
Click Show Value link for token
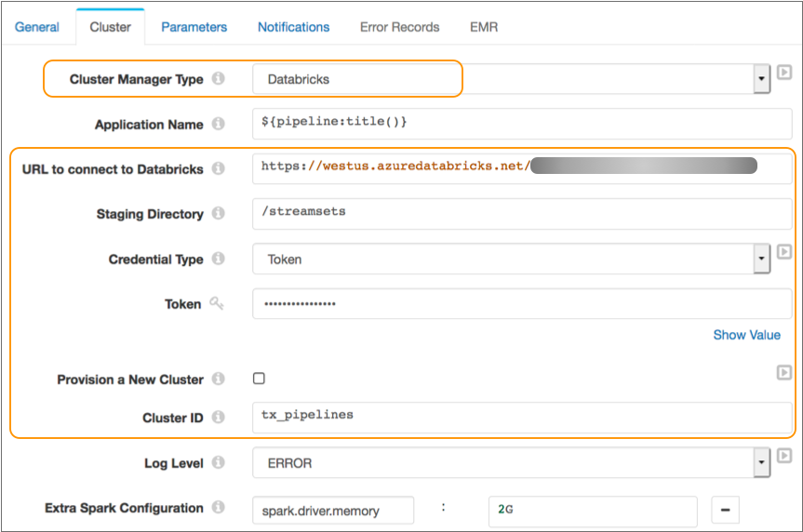746,335
